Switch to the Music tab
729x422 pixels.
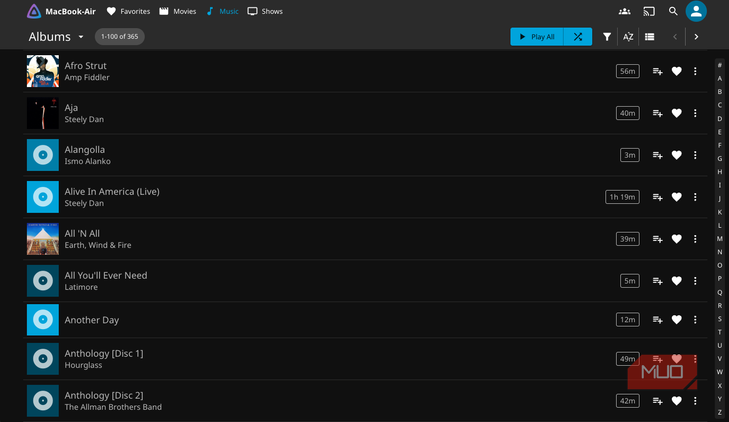pyautogui.click(x=222, y=11)
